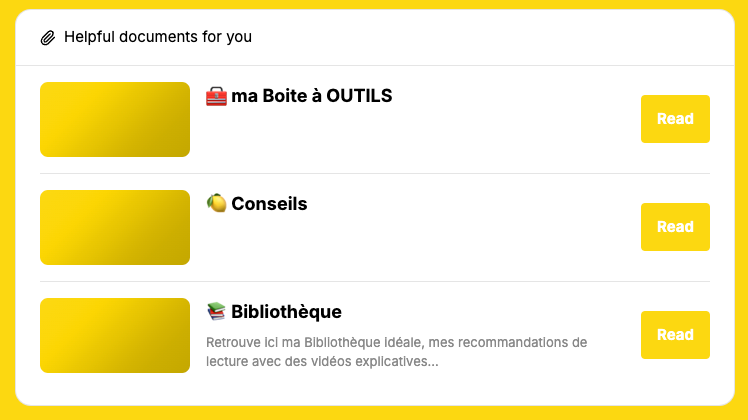Read the Bibliothèque document
This screenshot has height=420, width=748.
[x=675, y=335]
